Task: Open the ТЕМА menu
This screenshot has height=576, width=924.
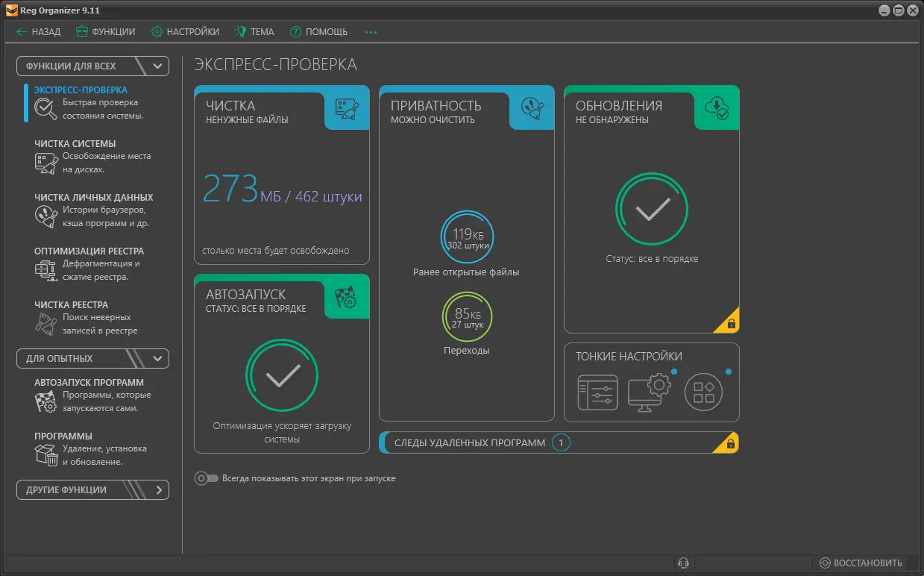Action: tap(254, 32)
